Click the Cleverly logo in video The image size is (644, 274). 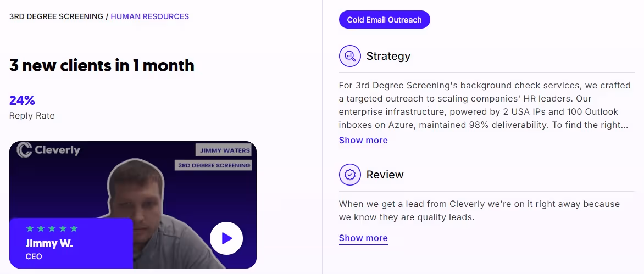click(x=48, y=150)
